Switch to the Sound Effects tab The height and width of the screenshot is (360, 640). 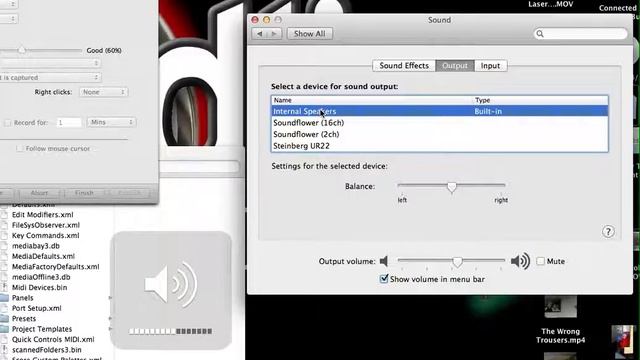pyautogui.click(x=404, y=66)
